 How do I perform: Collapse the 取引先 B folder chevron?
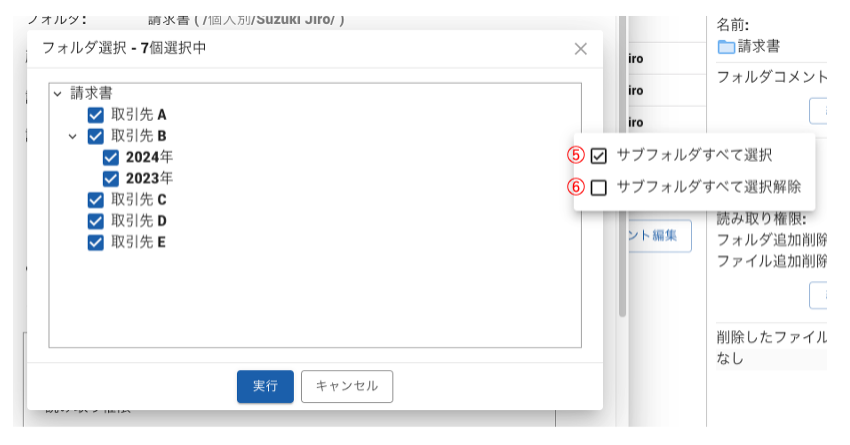pyautogui.click(x=72, y=136)
